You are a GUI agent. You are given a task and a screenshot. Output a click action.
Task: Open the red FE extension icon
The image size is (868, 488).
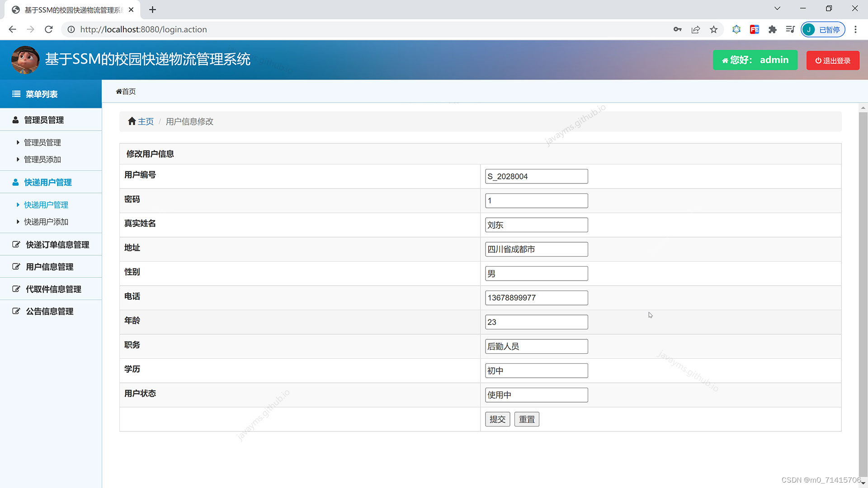point(754,29)
